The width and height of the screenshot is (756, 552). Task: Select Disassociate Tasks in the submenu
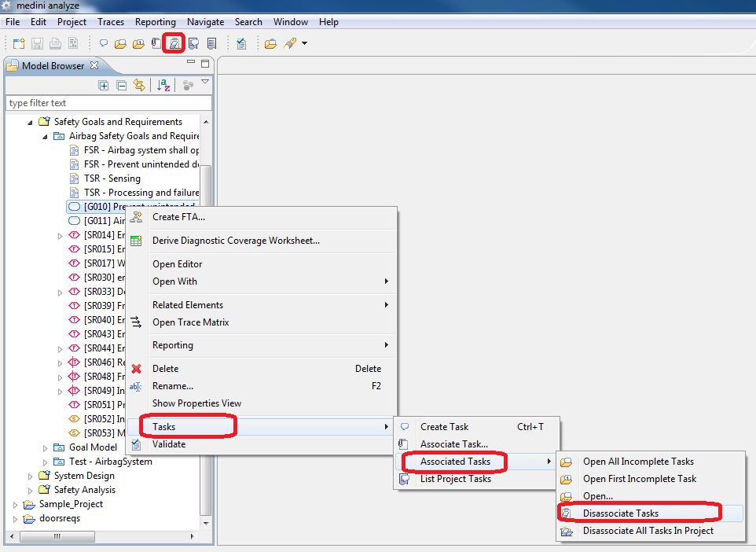[620, 513]
